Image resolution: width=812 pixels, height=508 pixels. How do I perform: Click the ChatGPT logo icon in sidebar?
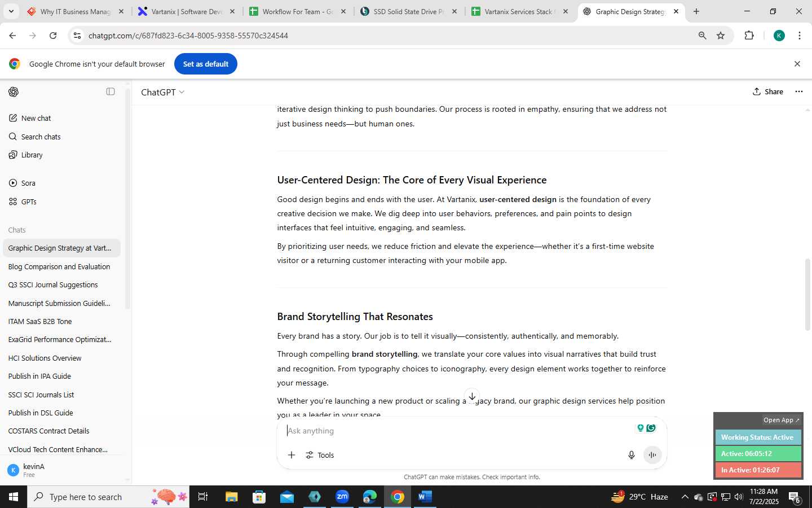(14, 91)
